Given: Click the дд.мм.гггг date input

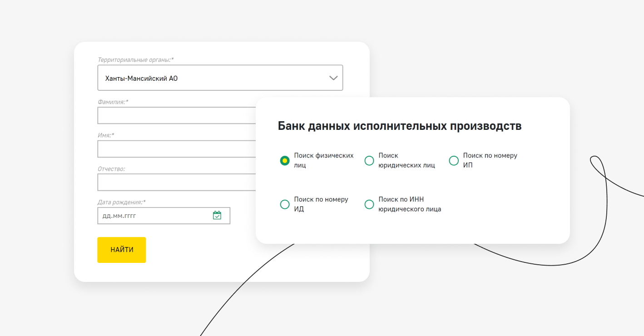Looking at the screenshot, I should pyautogui.click(x=164, y=216).
